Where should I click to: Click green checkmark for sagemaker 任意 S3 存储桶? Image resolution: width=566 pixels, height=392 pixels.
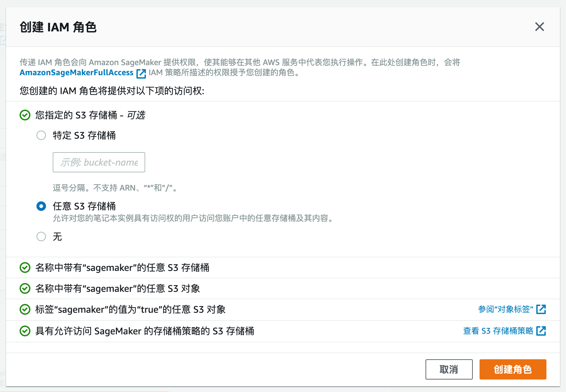[x=25, y=268]
